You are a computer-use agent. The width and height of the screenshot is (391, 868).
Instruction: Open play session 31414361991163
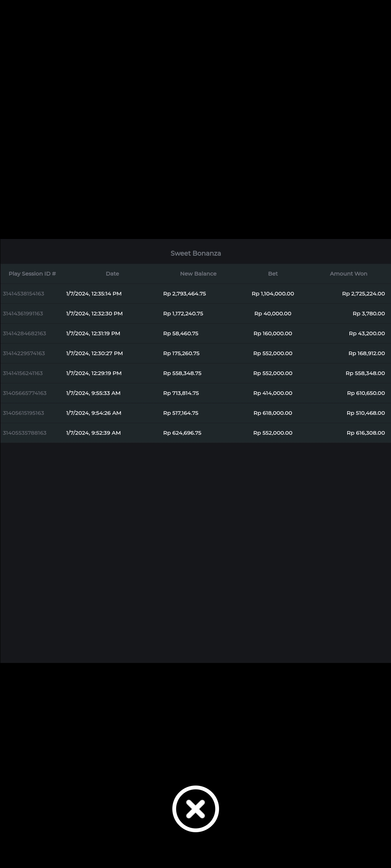click(x=23, y=314)
